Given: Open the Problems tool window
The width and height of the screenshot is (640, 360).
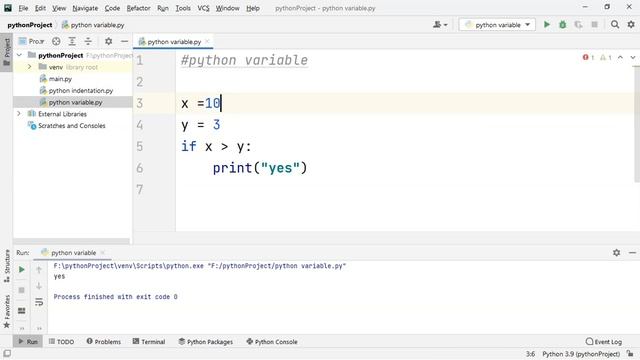Looking at the screenshot, I should [104, 342].
